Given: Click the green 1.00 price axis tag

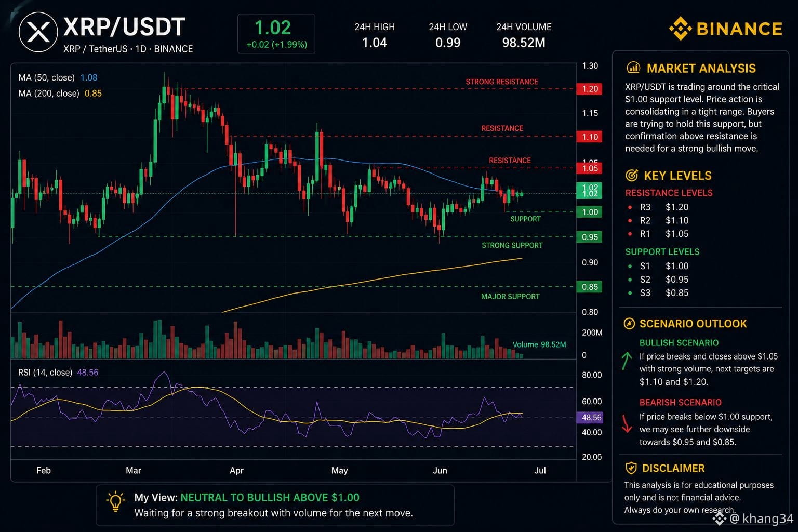Looking at the screenshot, I should pyautogui.click(x=590, y=212).
